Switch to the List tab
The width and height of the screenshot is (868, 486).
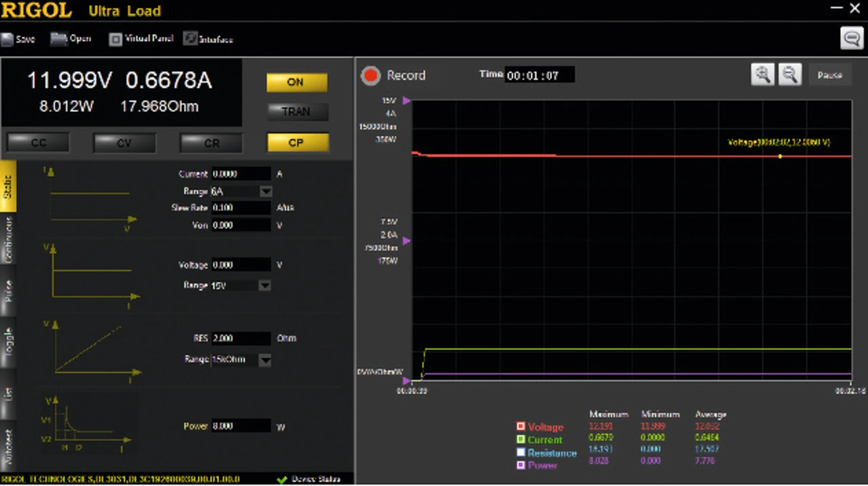click(7, 394)
